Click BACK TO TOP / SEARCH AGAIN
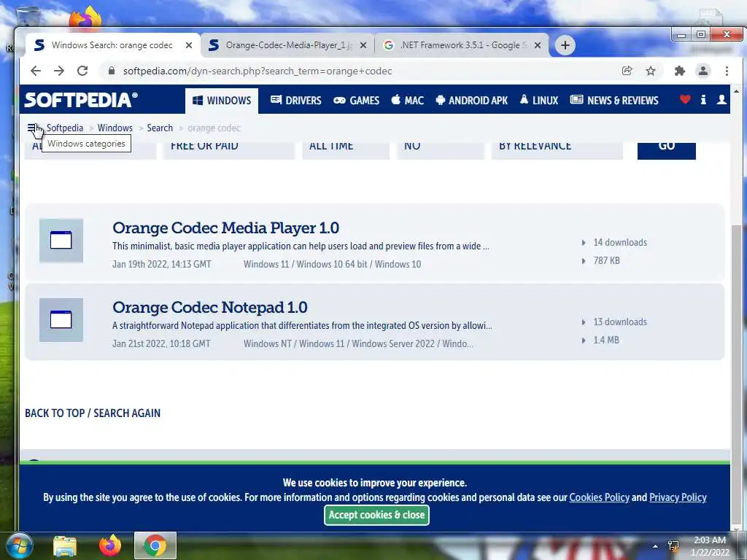Screen dimensions: 747x560 [x=93, y=413]
